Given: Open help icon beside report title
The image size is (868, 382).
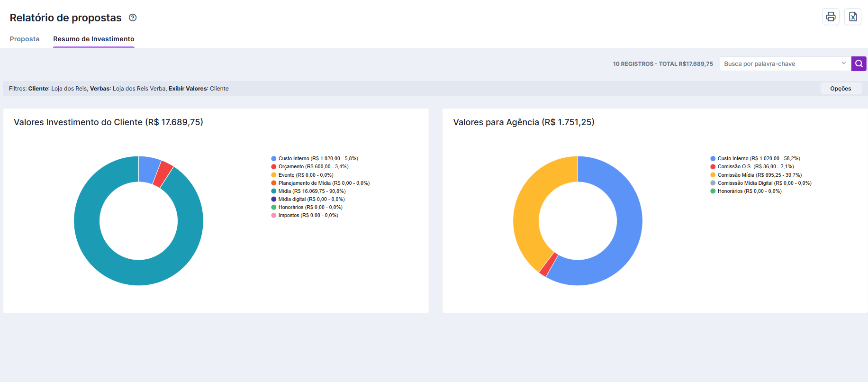Looking at the screenshot, I should point(133,18).
